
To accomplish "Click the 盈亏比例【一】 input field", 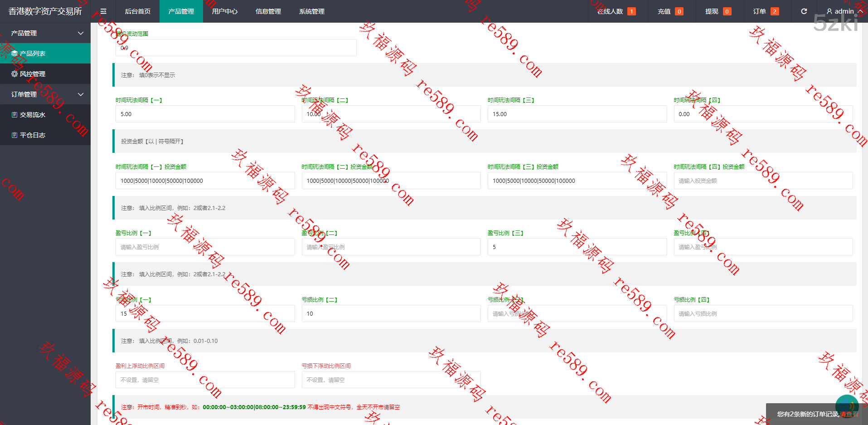I will coord(205,247).
